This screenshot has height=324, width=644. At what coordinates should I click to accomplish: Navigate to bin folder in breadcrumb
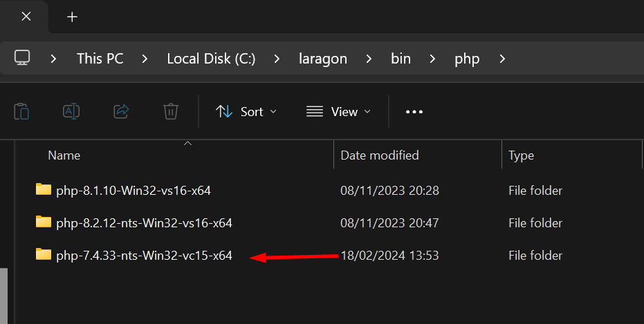pyautogui.click(x=401, y=59)
